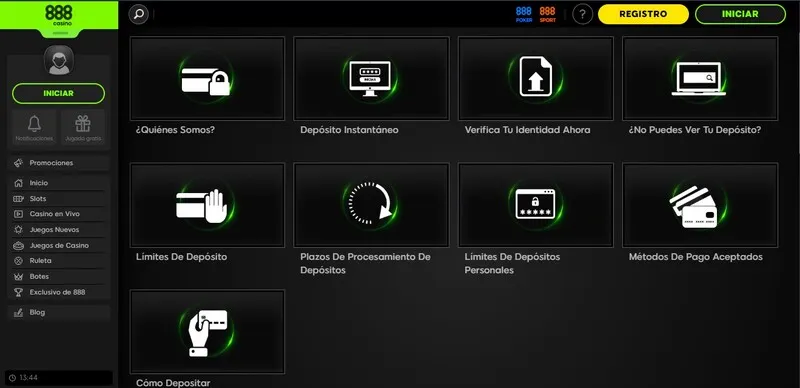Open the 888 Poker logo link
The image size is (800, 388).
(523, 14)
